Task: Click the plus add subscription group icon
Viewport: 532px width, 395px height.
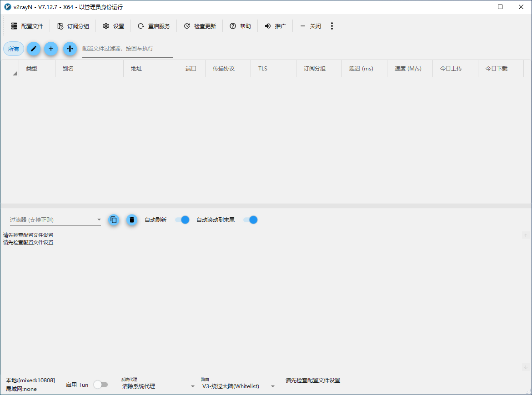Action: 51,49
